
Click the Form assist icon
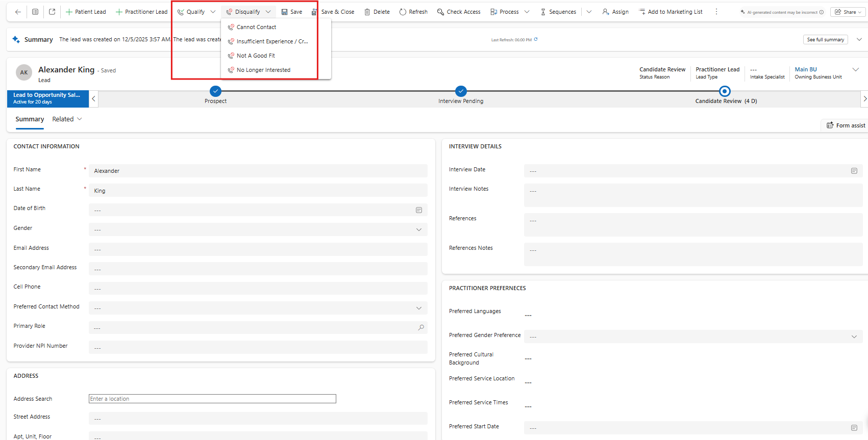830,125
